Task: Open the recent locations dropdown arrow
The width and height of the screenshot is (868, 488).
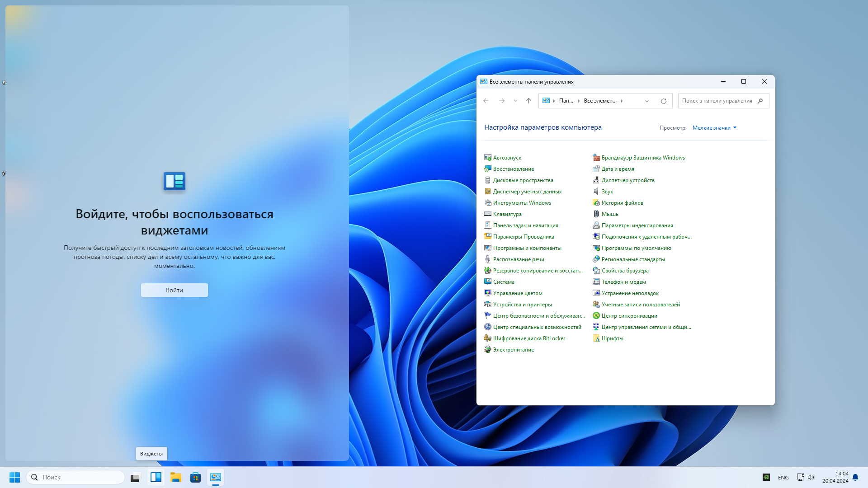Action: pyautogui.click(x=515, y=101)
